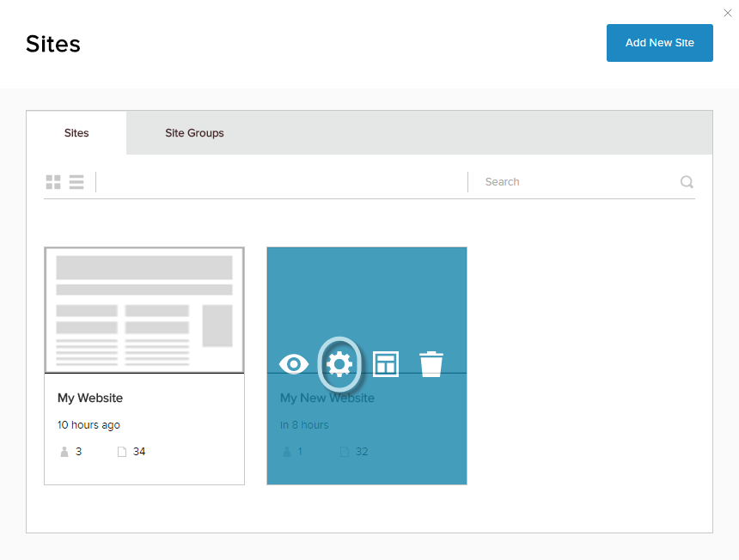Click the My New Website title text

327,398
